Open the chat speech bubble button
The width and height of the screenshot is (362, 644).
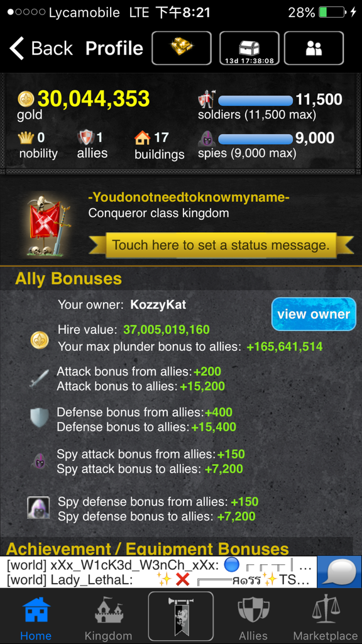(x=339, y=572)
